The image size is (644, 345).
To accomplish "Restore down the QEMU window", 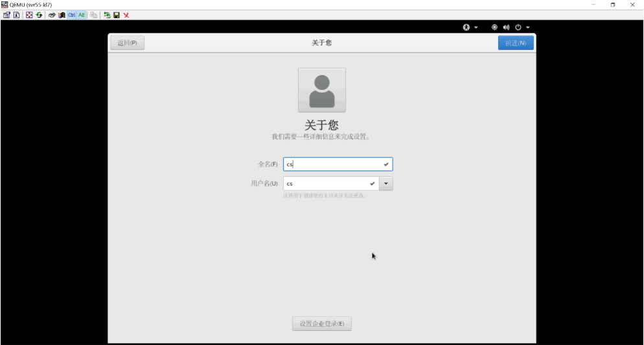I will click(613, 5).
